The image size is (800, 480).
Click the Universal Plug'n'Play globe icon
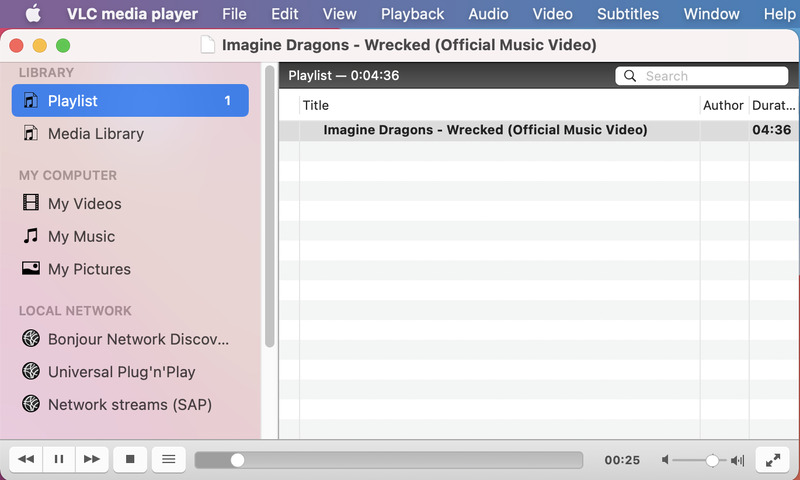point(31,371)
